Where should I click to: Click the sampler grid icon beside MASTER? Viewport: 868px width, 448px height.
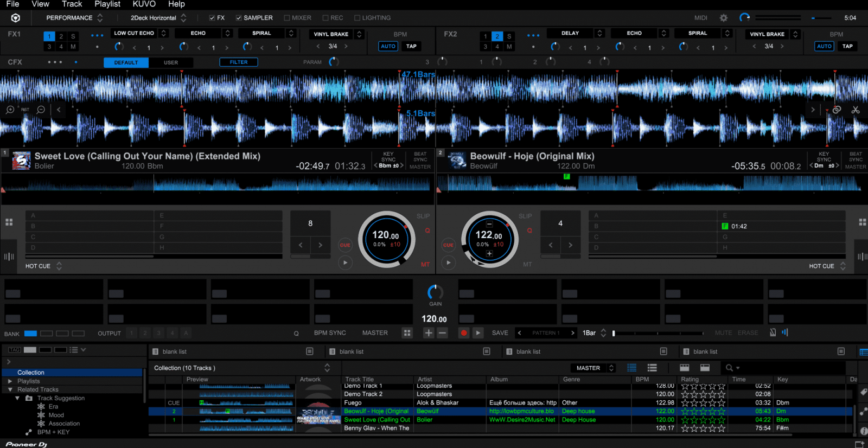point(407,333)
